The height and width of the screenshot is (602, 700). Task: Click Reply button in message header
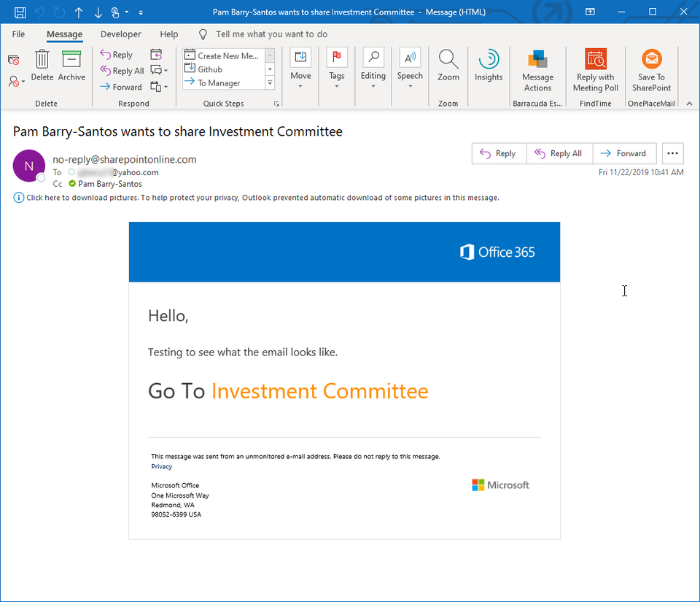(x=499, y=154)
